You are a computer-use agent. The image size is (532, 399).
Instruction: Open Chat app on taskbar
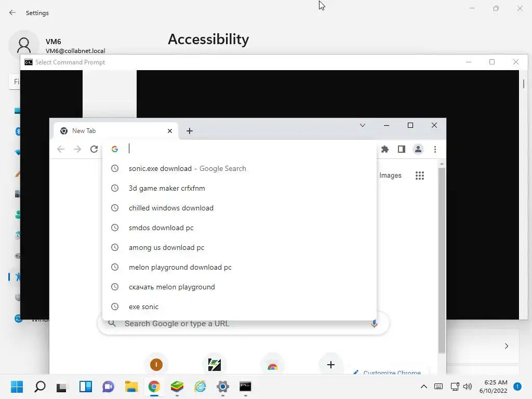(x=108, y=387)
